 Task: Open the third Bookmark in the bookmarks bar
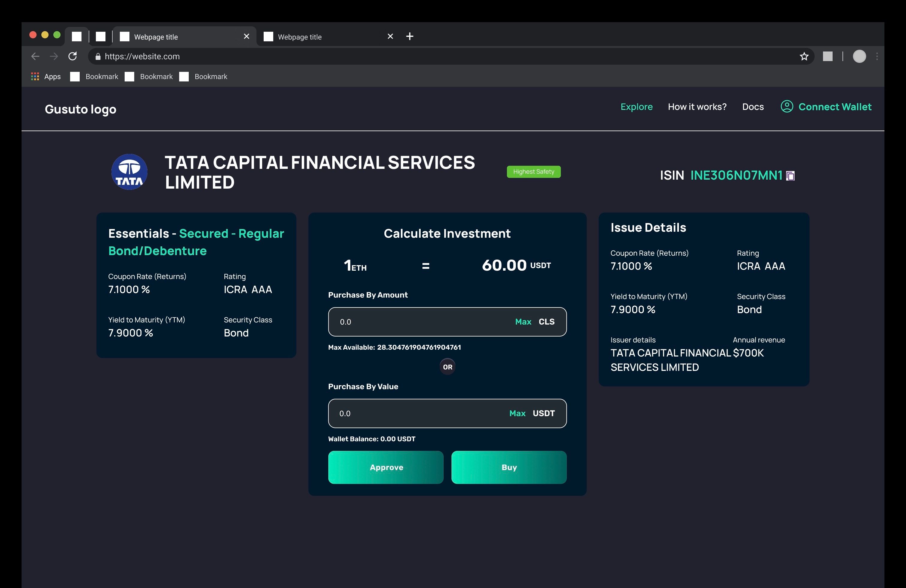[203, 76]
